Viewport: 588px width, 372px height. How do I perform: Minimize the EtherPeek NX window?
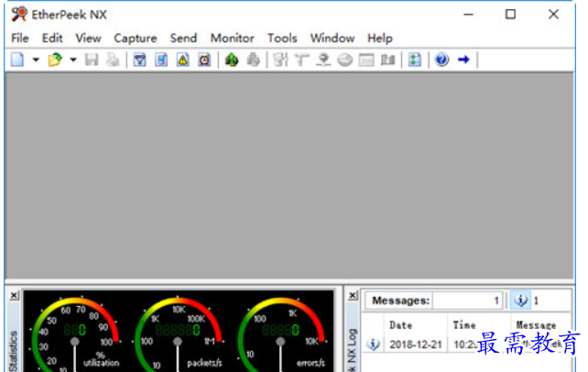[x=468, y=15]
